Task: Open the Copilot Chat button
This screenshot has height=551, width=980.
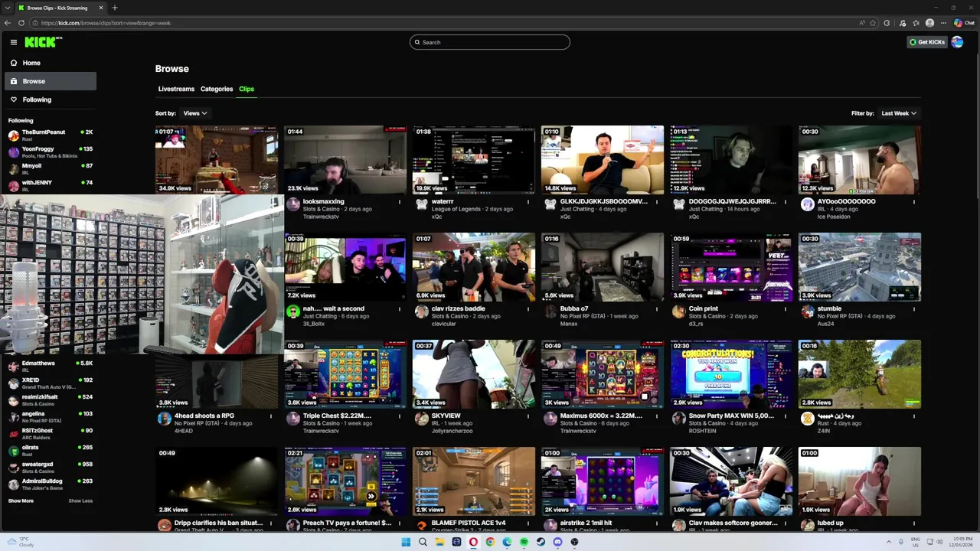Action: click(964, 23)
